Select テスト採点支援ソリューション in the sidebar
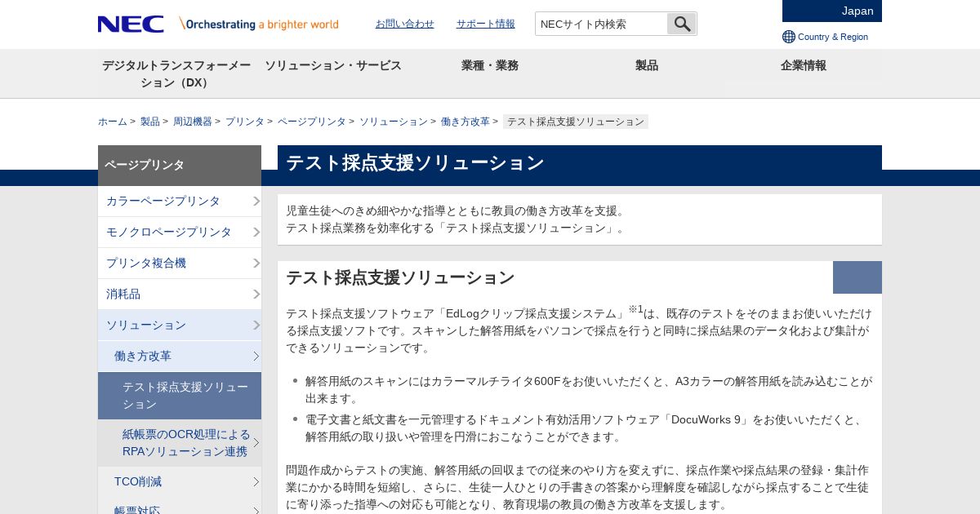980x514 pixels. [x=180, y=396]
